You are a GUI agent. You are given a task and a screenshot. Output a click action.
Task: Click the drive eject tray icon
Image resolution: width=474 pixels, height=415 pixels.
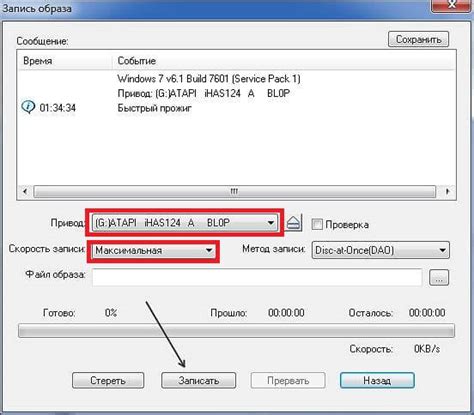tap(293, 223)
